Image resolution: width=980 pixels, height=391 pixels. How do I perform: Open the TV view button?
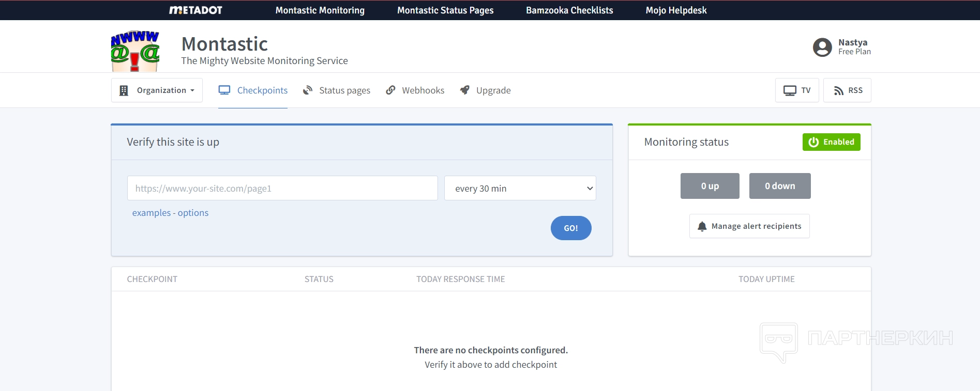(797, 90)
